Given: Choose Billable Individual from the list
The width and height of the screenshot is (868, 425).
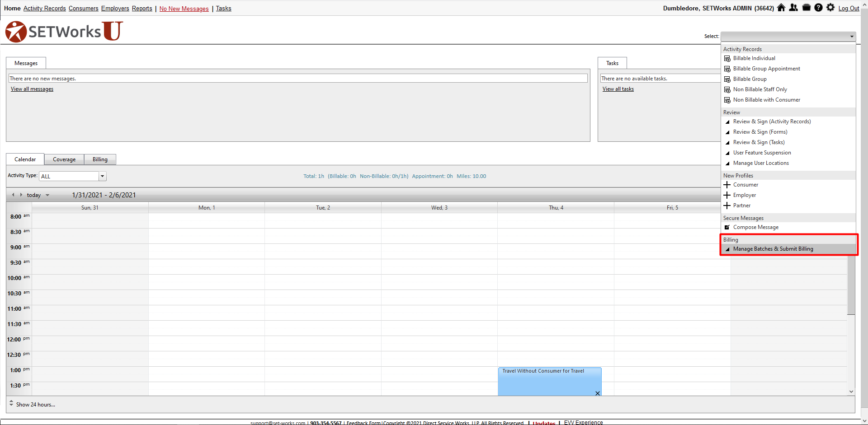Looking at the screenshot, I should [754, 58].
